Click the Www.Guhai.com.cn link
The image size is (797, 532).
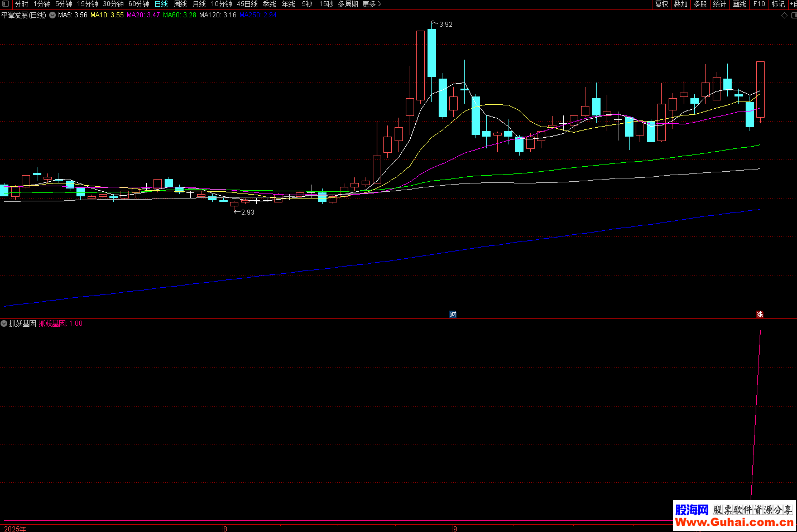pos(734,523)
